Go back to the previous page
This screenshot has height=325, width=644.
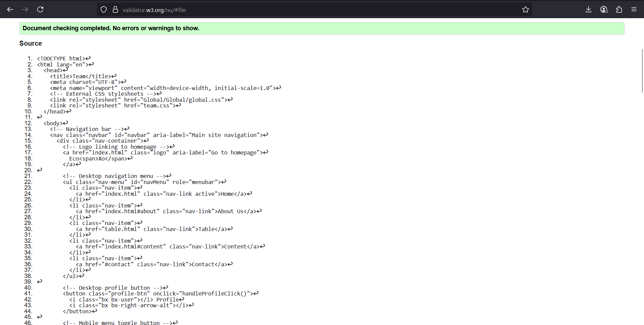pos(10,9)
